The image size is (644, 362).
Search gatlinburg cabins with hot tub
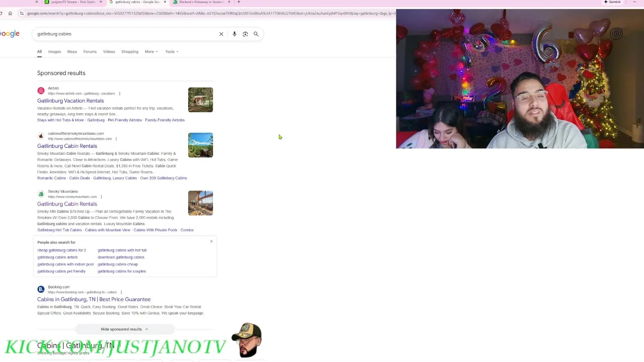point(122,250)
